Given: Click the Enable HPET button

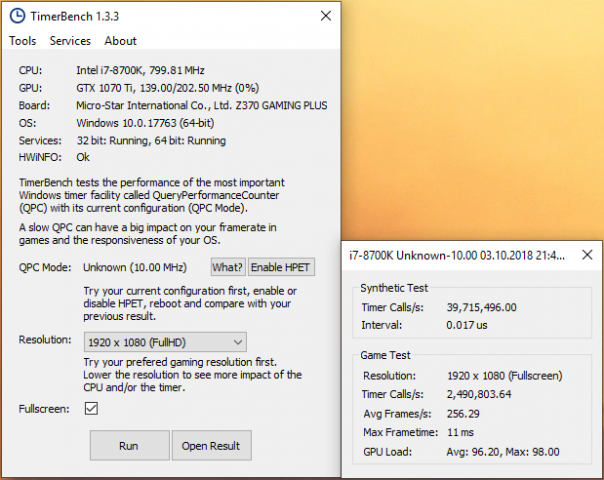Looking at the screenshot, I should pos(280,267).
